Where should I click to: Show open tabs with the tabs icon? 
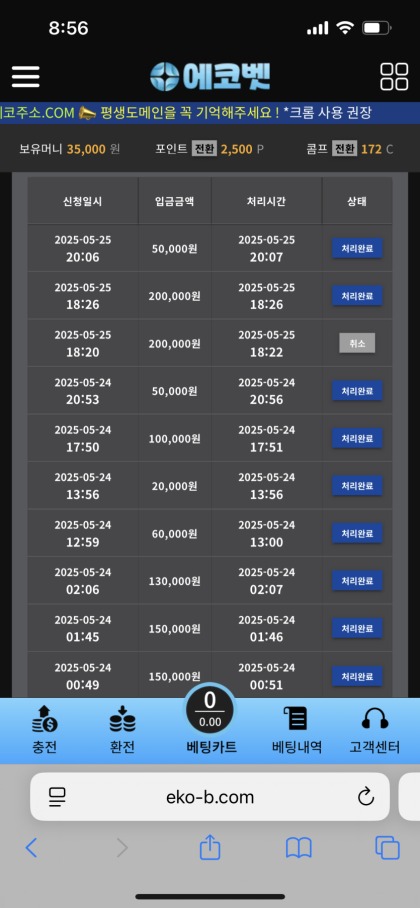(x=388, y=848)
